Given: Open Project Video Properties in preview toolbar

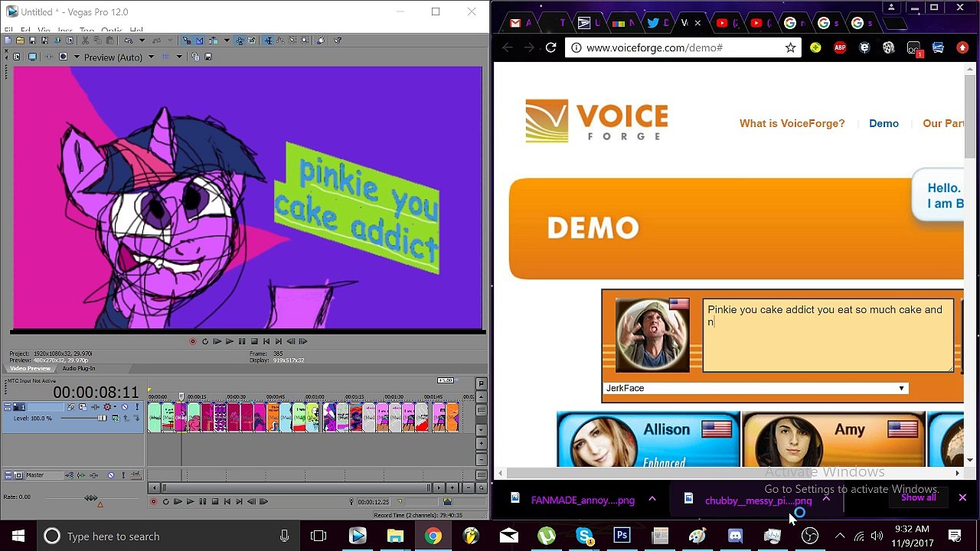Looking at the screenshot, I should (x=16, y=57).
